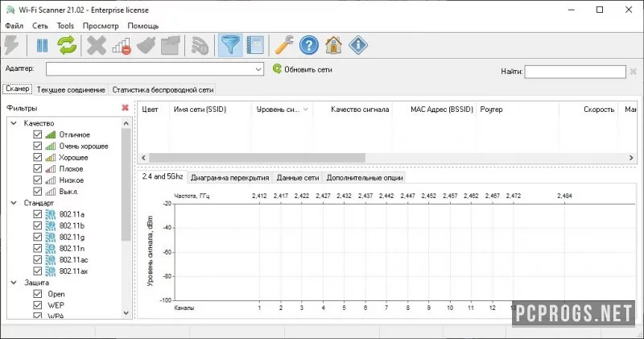Open the Адаптер dropdown list
644x339 pixels.
coord(258,69)
